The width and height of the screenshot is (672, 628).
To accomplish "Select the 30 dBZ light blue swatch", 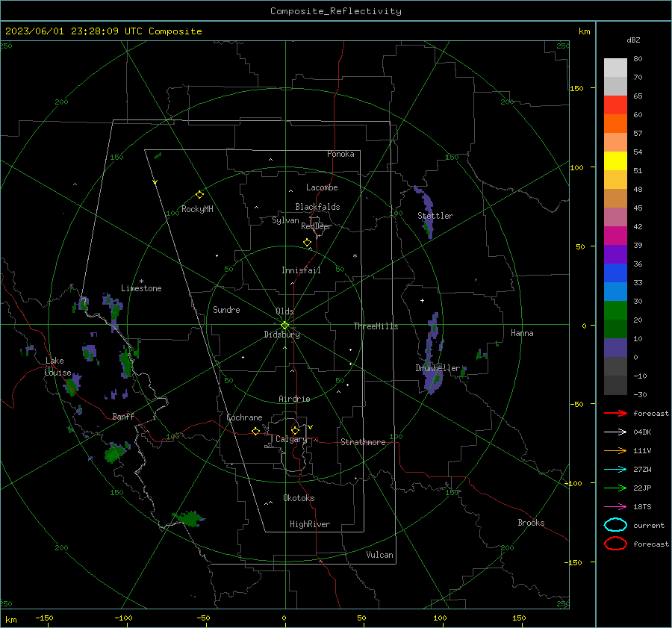I will (x=615, y=292).
